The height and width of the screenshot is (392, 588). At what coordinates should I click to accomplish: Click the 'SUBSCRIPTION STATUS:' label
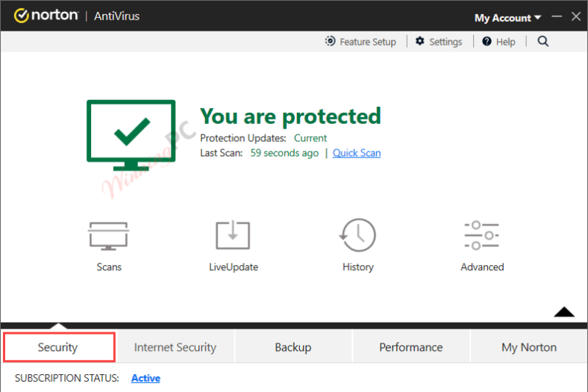(66, 378)
